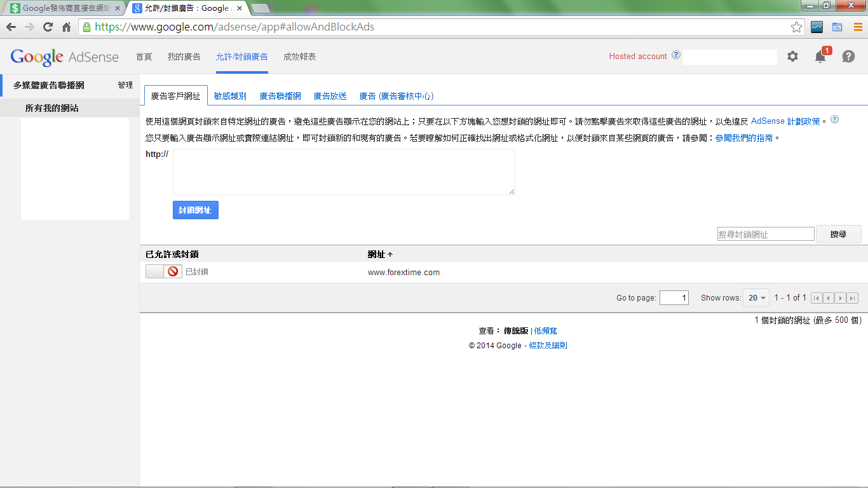The width and height of the screenshot is (868, 488).
Task: Go back with the browser back arrow
Action: tap(11, 27)
